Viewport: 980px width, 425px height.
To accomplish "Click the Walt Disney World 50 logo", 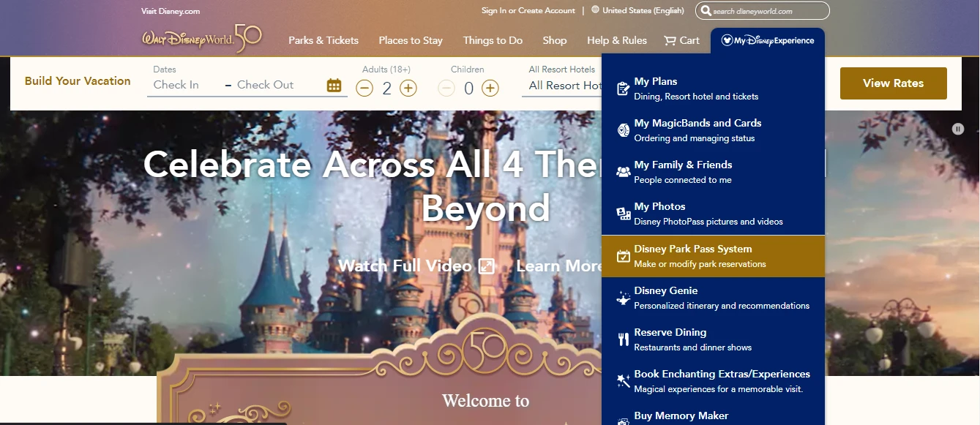I will tap(202, 38).
